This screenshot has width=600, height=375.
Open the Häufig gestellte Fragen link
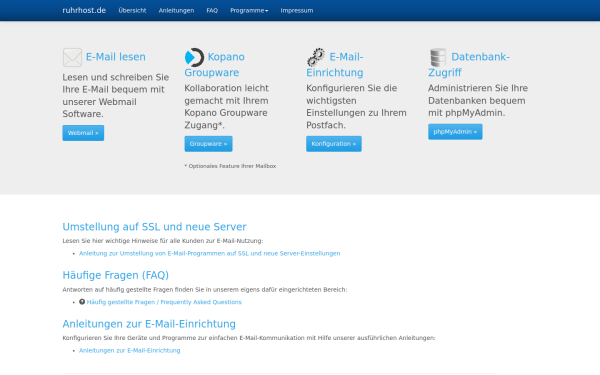164,302
